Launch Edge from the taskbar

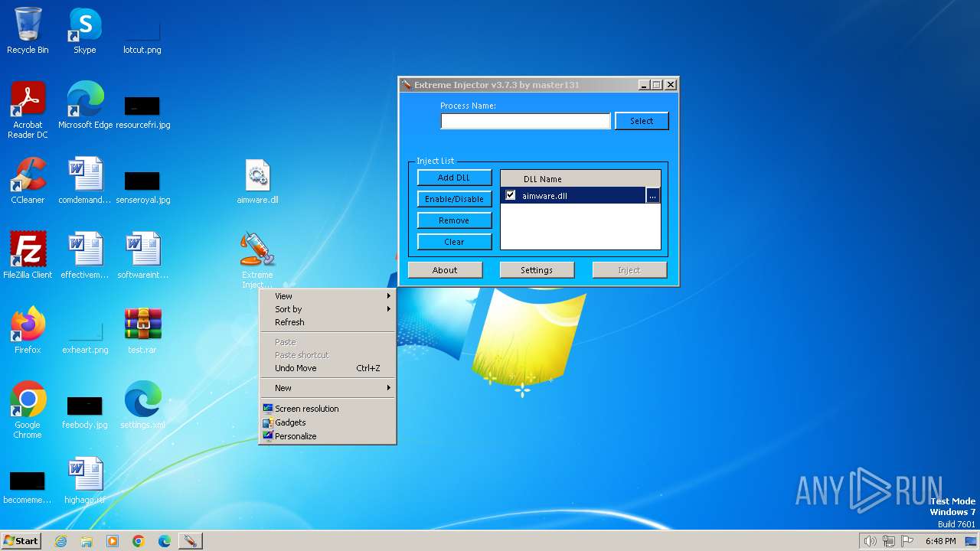[165, 541]
